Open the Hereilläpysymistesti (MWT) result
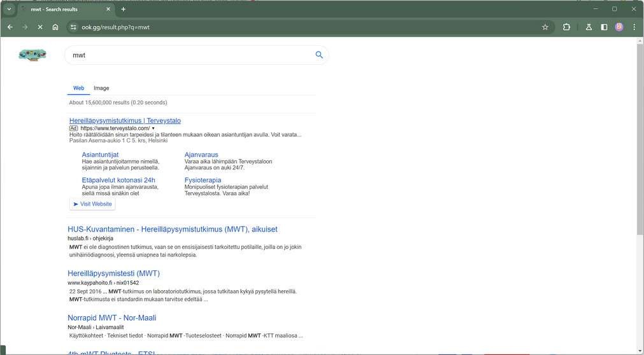644x355 pixels. [x=114, y=274]
